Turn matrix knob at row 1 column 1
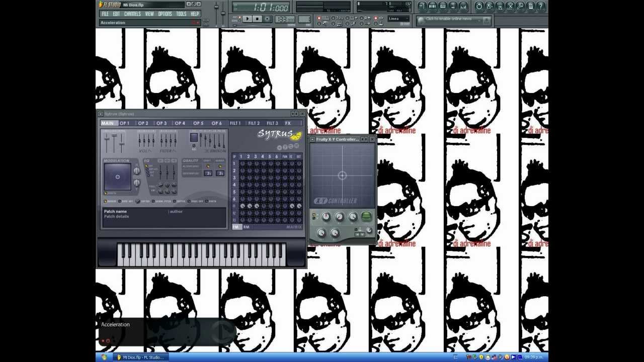The width and height of the screenshot is (644, 362). click(242, 163)
